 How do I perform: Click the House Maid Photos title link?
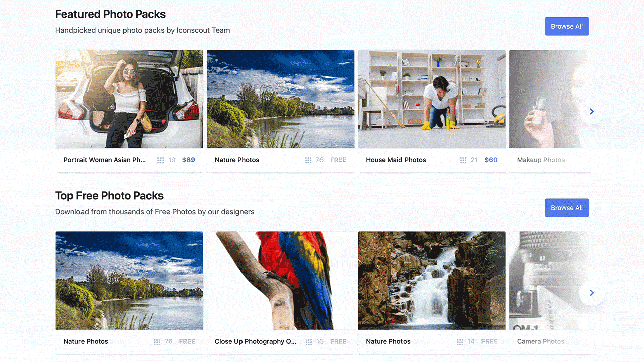point(395,160)
